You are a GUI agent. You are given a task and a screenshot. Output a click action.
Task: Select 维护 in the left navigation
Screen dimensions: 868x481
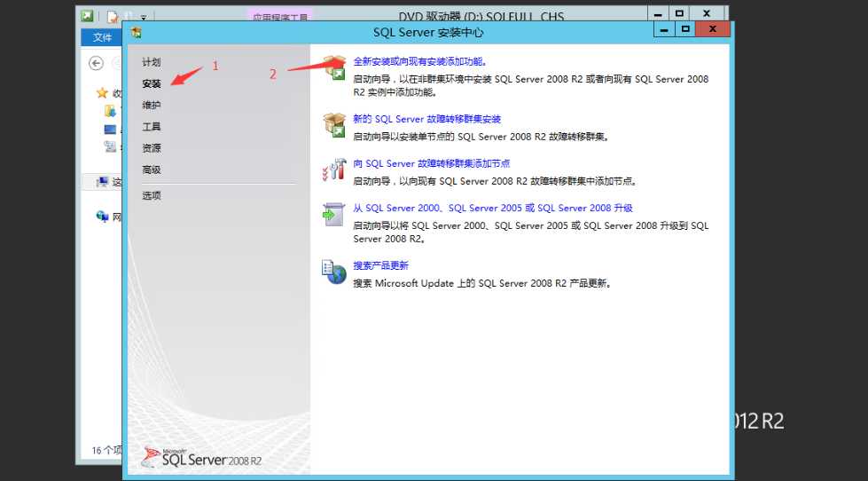coord(151,105)
